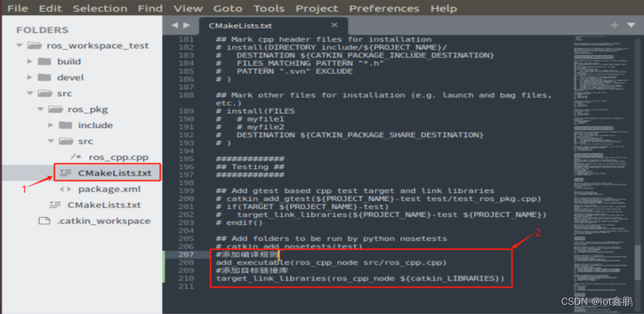
Task: Open the File menu
Action: 17,8
